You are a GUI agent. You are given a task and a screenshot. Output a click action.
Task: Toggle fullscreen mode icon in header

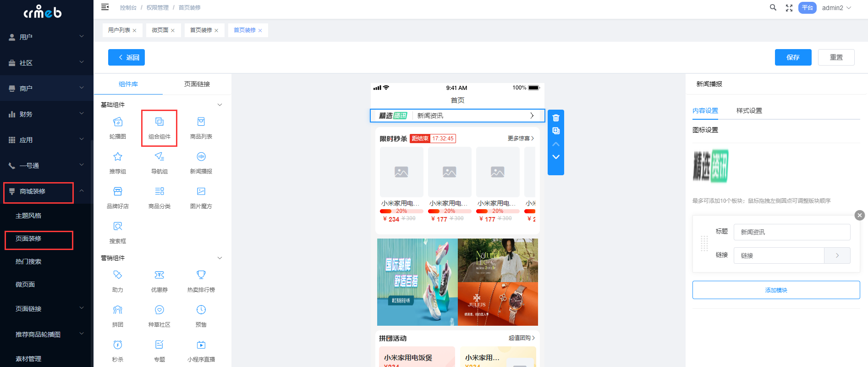(x=789, y=8)
